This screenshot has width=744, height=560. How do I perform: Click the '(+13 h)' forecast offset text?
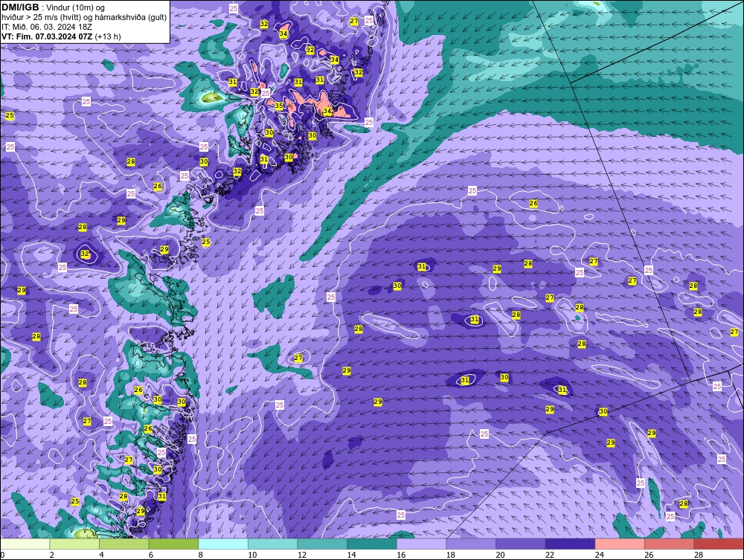click(x=108, y=36)
